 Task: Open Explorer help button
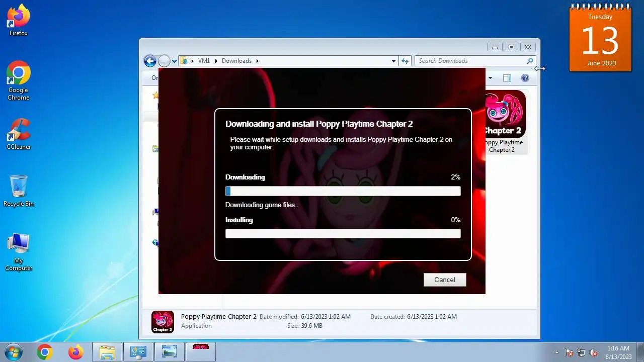tap(525, 78)
